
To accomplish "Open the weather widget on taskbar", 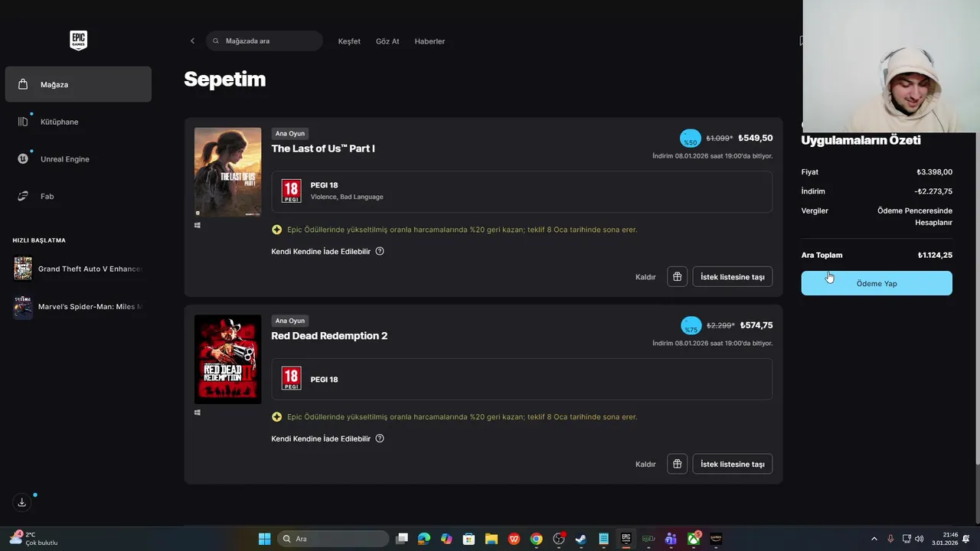I will (x=34, y=539).
